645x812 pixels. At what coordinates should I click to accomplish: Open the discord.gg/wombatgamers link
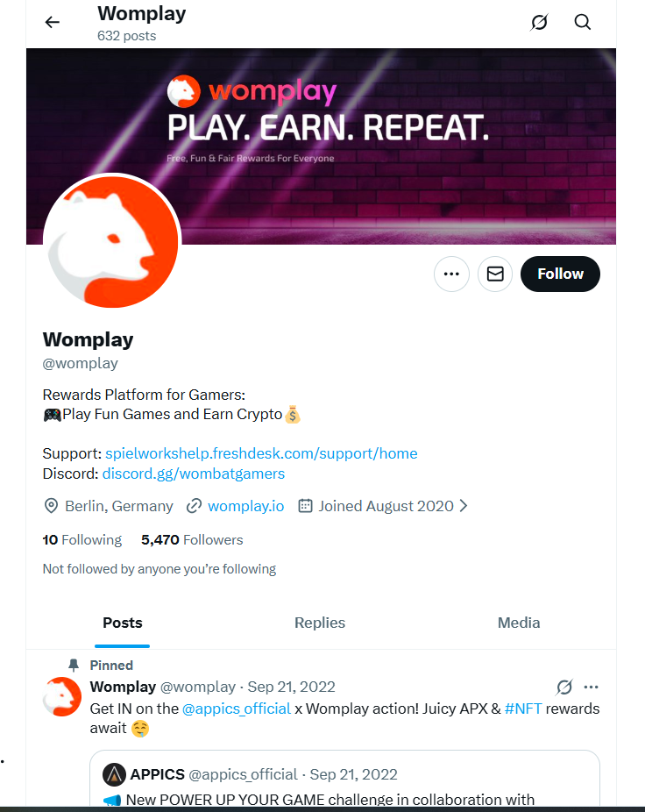(x=194, y=474)
